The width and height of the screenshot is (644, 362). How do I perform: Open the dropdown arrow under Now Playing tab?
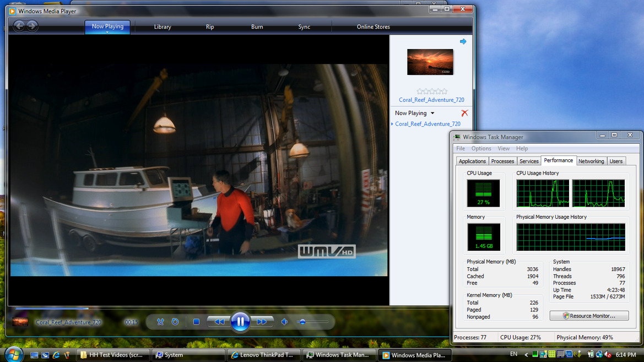(x=107, y=32)
